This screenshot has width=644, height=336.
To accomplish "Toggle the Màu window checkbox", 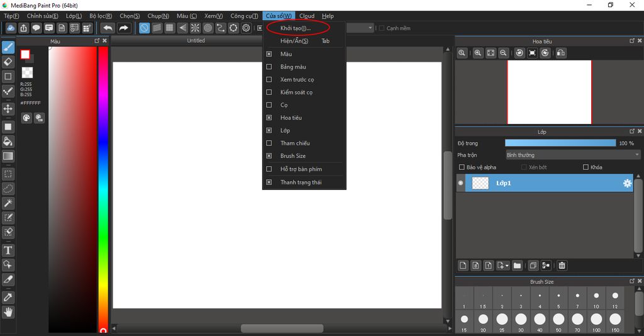I will pos(269,54).
